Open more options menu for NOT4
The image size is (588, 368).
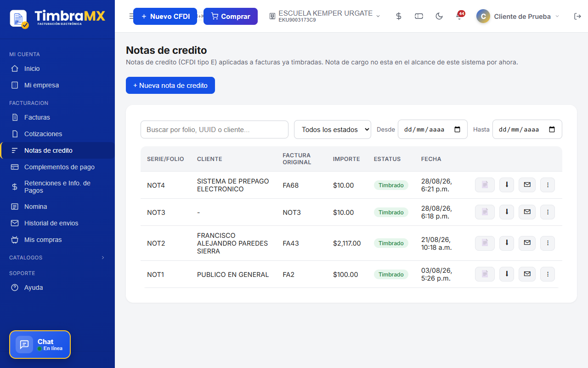548,185
